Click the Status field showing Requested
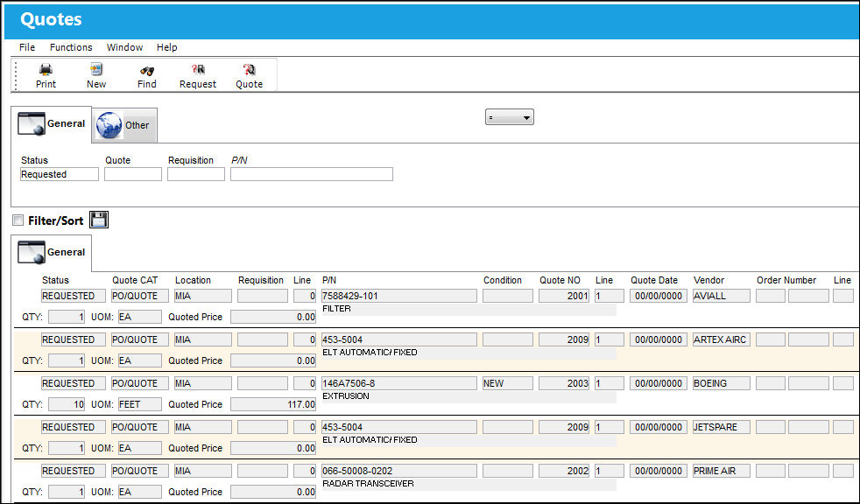860x504 pixels. tap(60, 174)
